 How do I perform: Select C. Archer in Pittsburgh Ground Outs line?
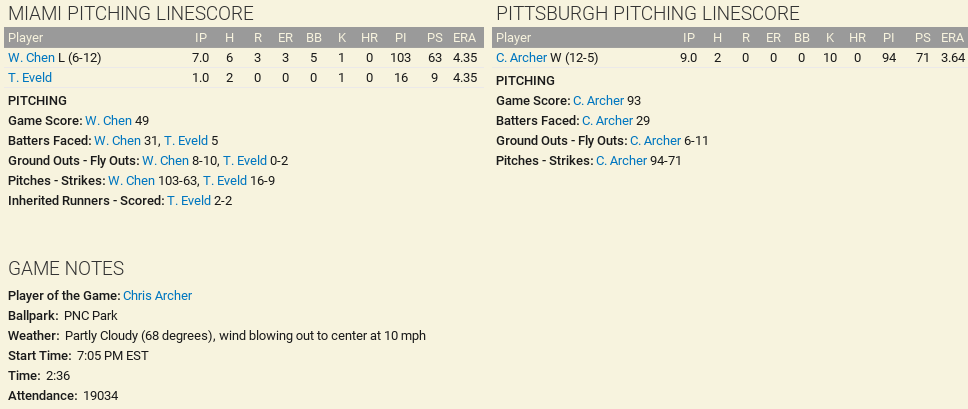[655, 141]
